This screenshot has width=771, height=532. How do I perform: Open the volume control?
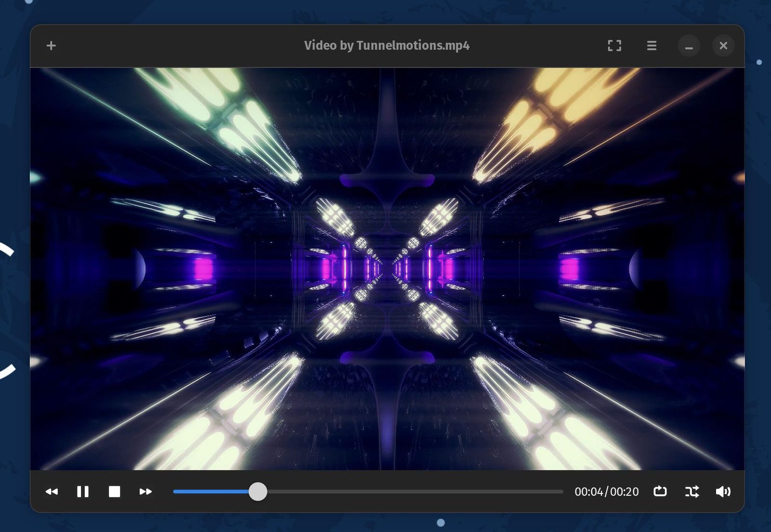point(723,492)
